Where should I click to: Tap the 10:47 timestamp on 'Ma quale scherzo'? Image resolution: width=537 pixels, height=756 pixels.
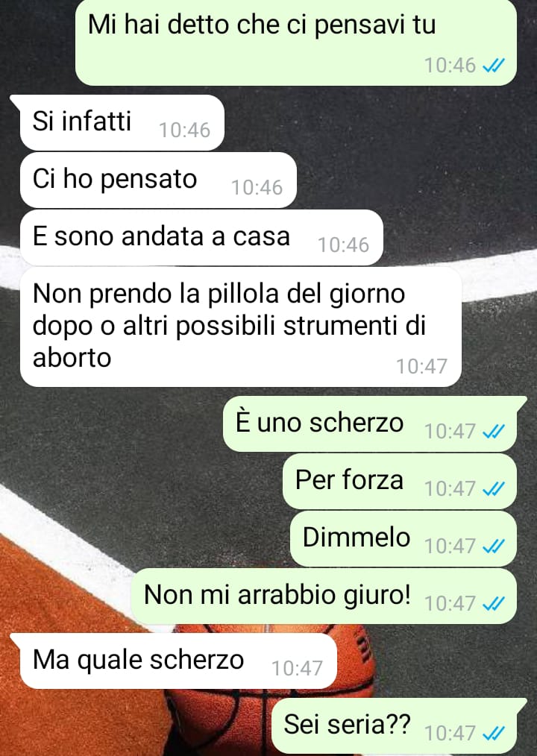[x=297, y=668]
